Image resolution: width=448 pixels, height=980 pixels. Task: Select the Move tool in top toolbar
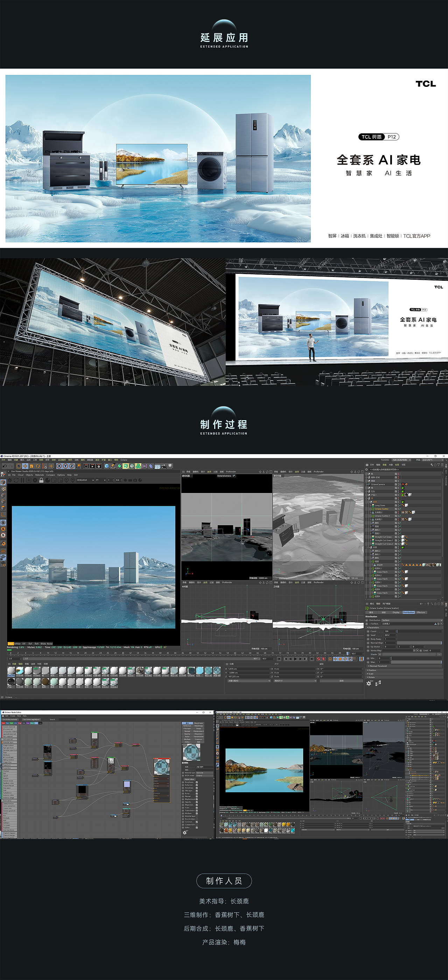(25, 466)
